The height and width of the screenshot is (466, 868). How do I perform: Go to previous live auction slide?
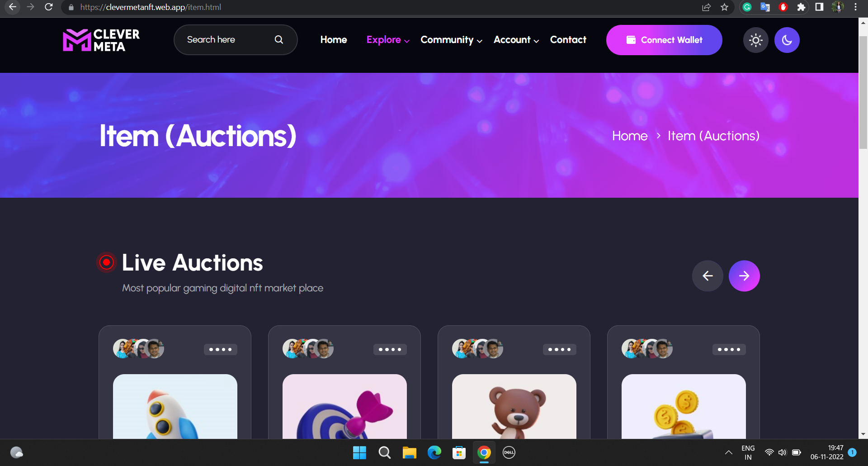(x=708, y=276)
